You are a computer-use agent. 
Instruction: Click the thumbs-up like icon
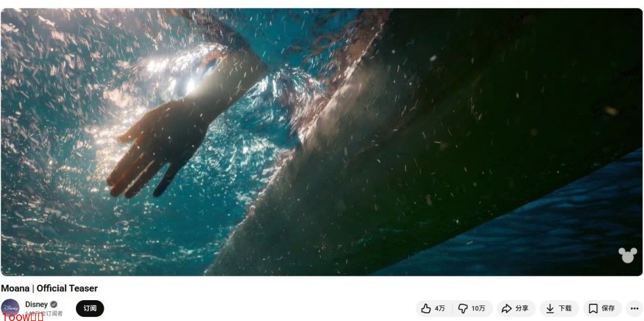426,308
